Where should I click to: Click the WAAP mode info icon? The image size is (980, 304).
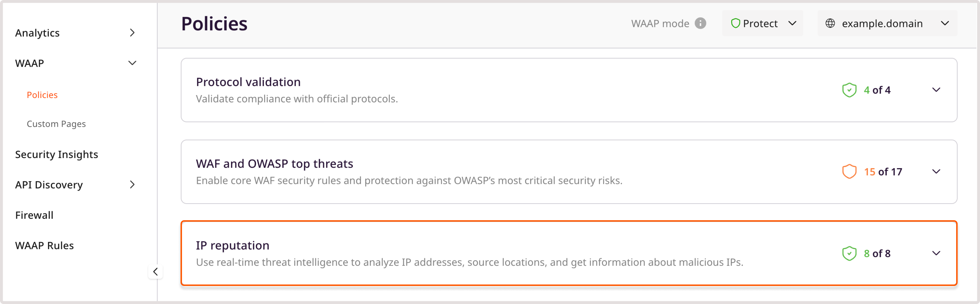tap(700, 24)
